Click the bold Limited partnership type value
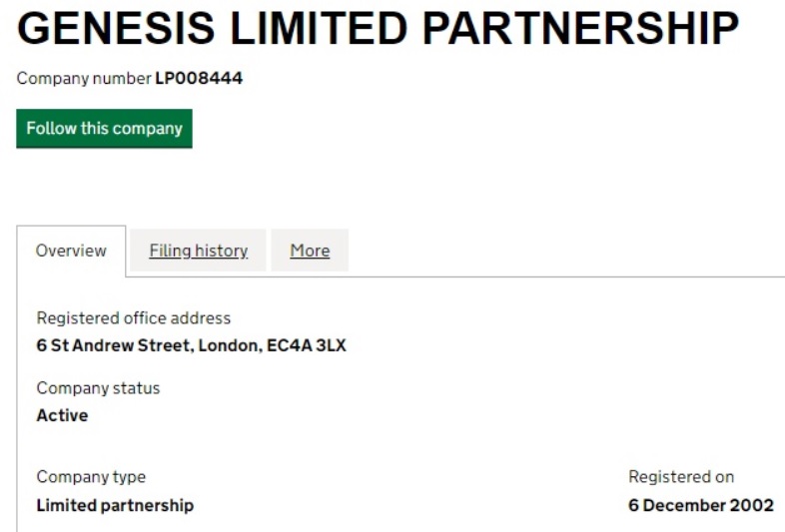The width and height of the screenshot is (785, 532). click(115, 505)
